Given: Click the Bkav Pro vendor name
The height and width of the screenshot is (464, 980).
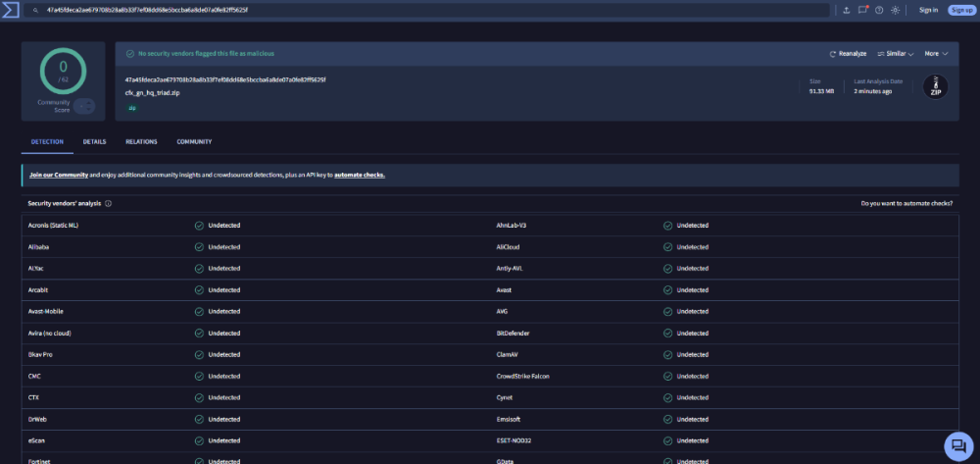Looking at the screenshot, I should 40,354.
